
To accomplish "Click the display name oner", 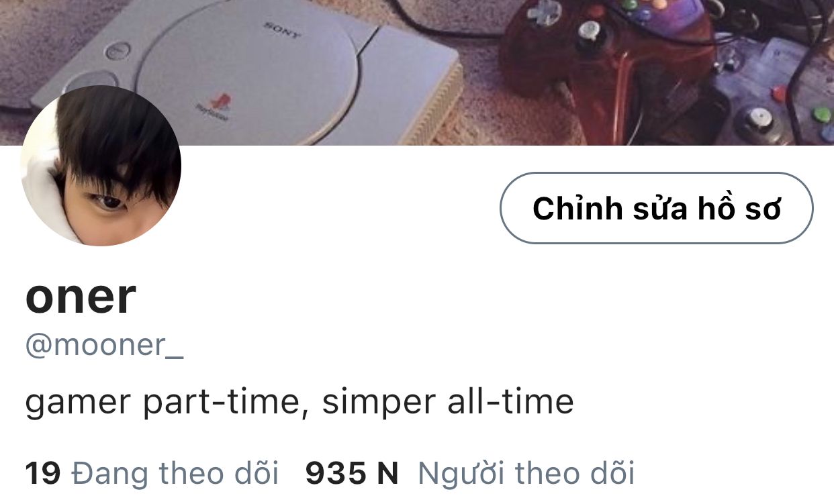I will pyautogui.click(x=81, y=296).
